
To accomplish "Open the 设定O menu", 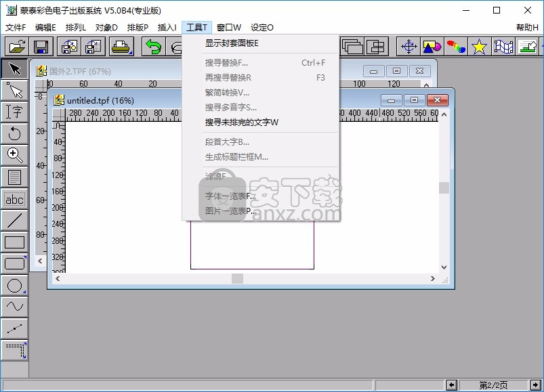I will [x=262, y=27].
